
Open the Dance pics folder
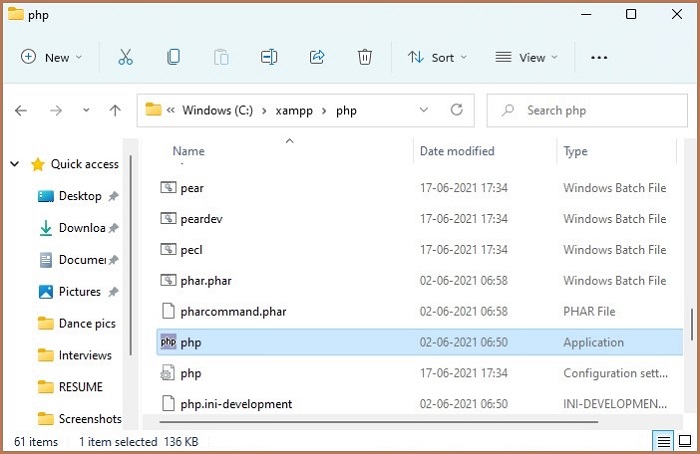87,324
